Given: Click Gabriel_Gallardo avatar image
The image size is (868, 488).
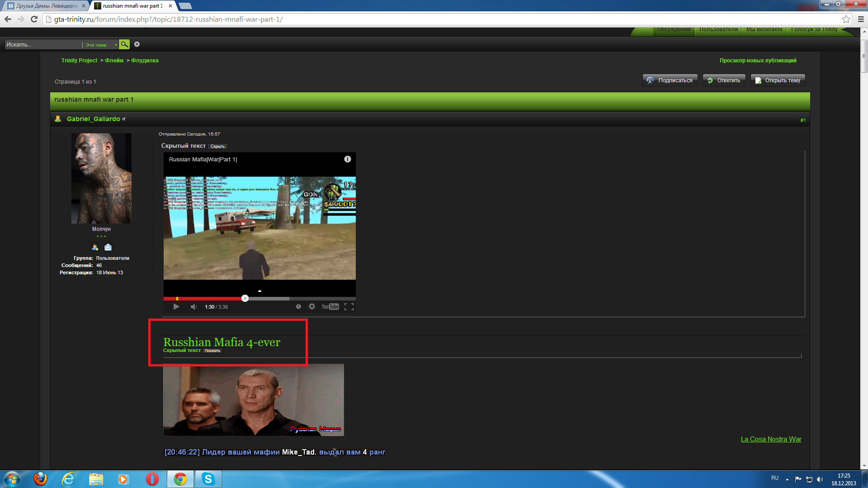Looking at the screenshot, I should click(x=101, y=178).
